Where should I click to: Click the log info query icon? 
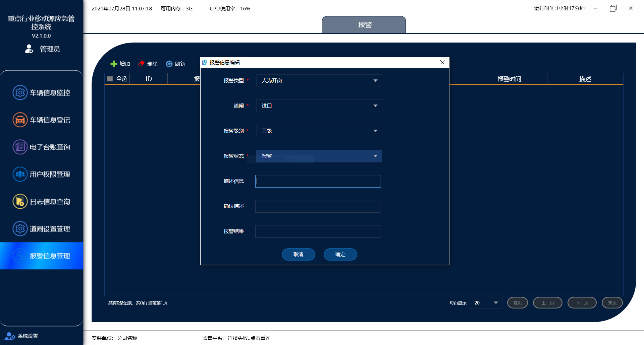[x=20, y=201]
